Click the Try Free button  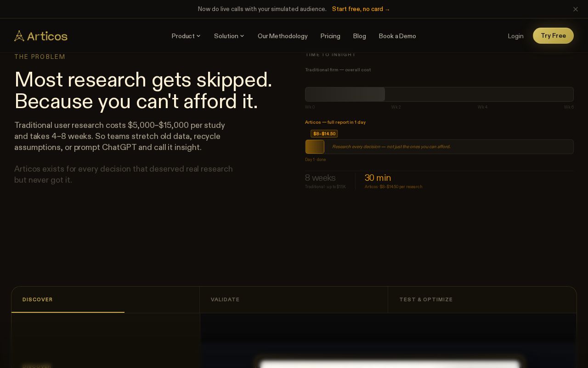tap(553, 35)
